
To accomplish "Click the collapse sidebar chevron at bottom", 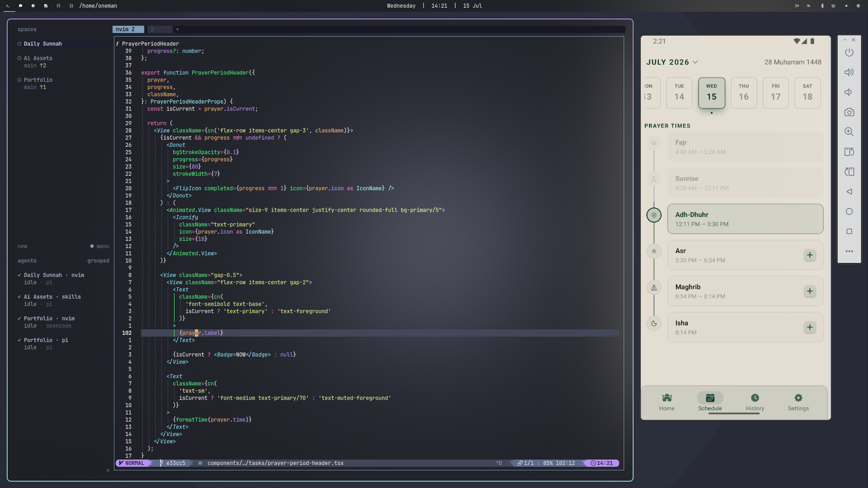I will pyautogui.click(x=108, y=471).
